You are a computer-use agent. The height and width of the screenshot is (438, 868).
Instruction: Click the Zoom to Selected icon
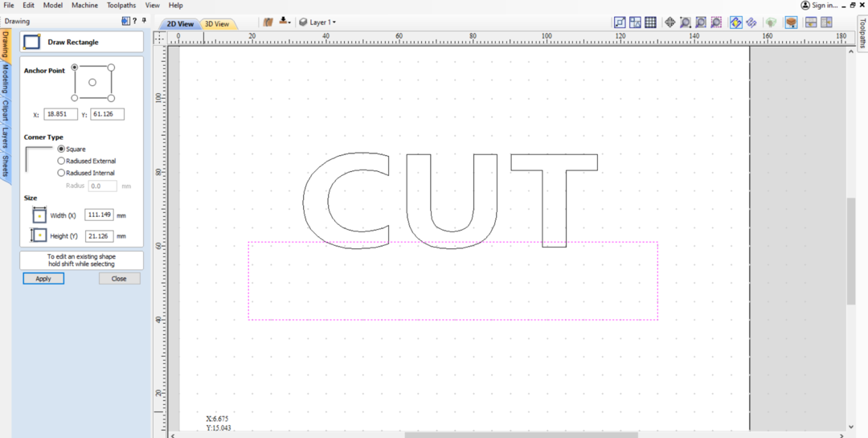click(x=715, y=23)
